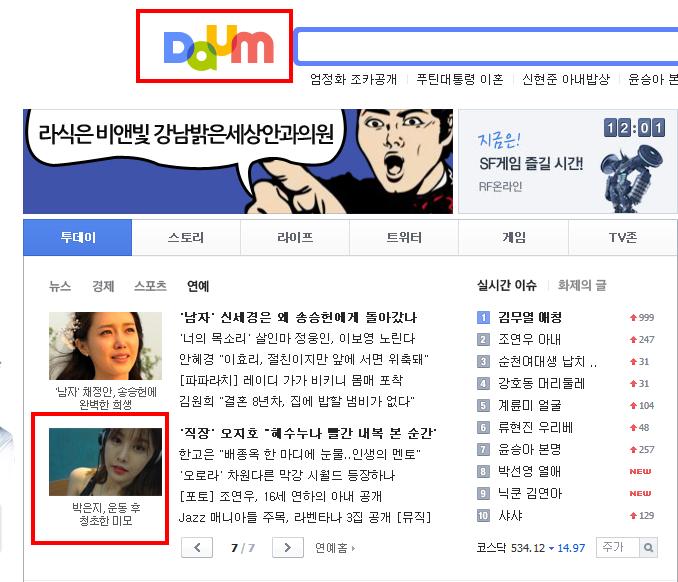Go to previous news page arrow

click(197, 547)
